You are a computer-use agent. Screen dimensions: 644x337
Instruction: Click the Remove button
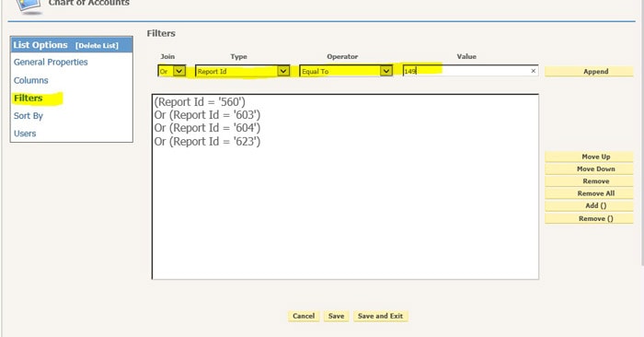pyautogui.click(x=589, y=181)
